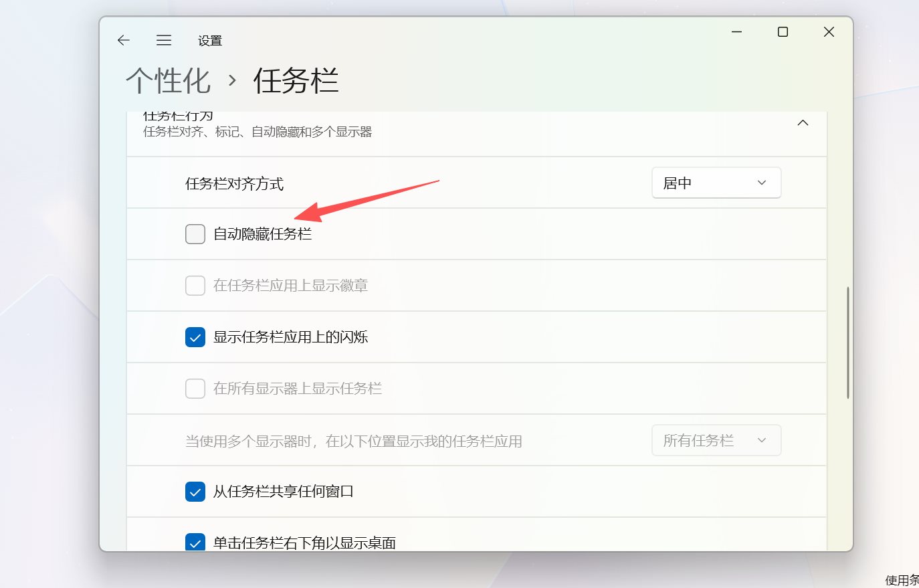
Task: Click the back arrow in Settings
Action: 123,40
